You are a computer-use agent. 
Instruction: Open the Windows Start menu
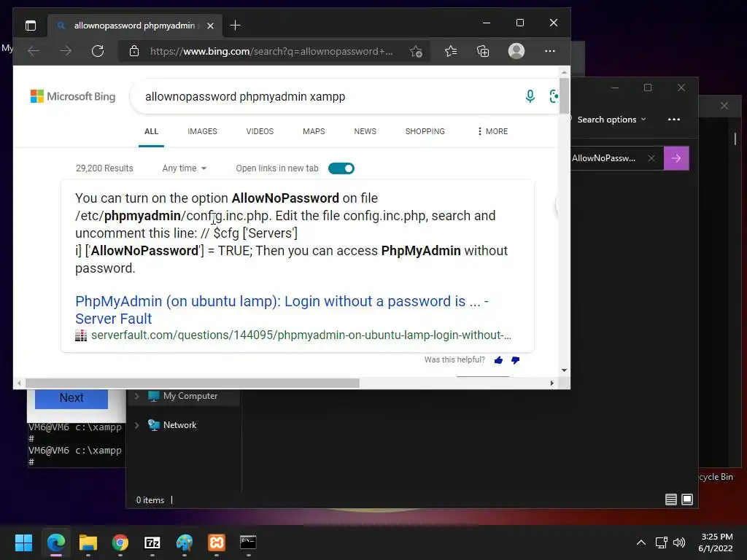pyautogui.click(x=23, y=542)
